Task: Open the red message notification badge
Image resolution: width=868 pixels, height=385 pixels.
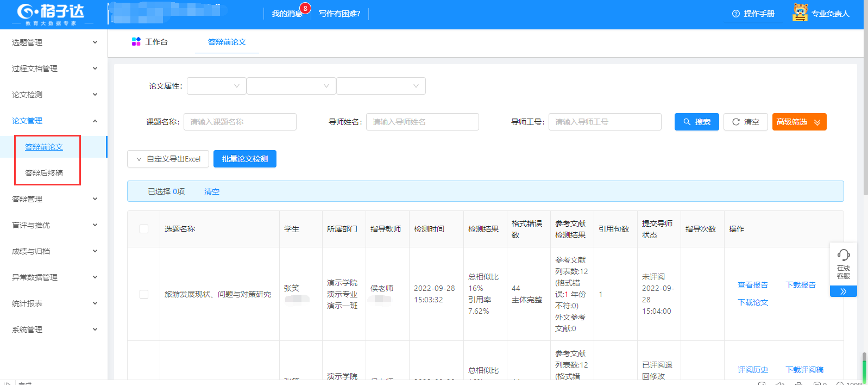Action: 305,8
